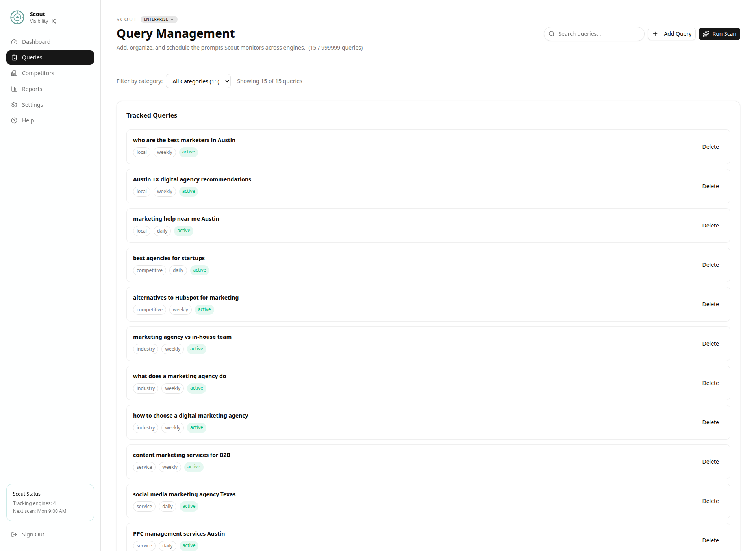The height and width of the screenshot is (551, 756).
Task: Open Help using the question mark icon
Action: (x=15, y=120)
